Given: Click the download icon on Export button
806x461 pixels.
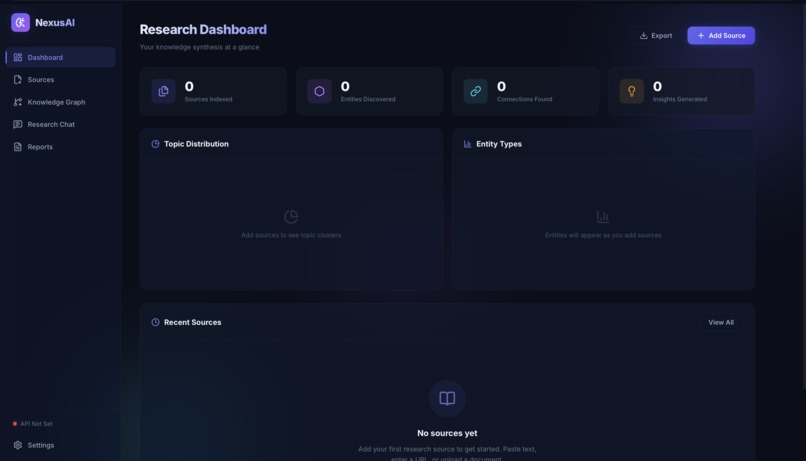Looking at the screenshot, I should 643,35.
